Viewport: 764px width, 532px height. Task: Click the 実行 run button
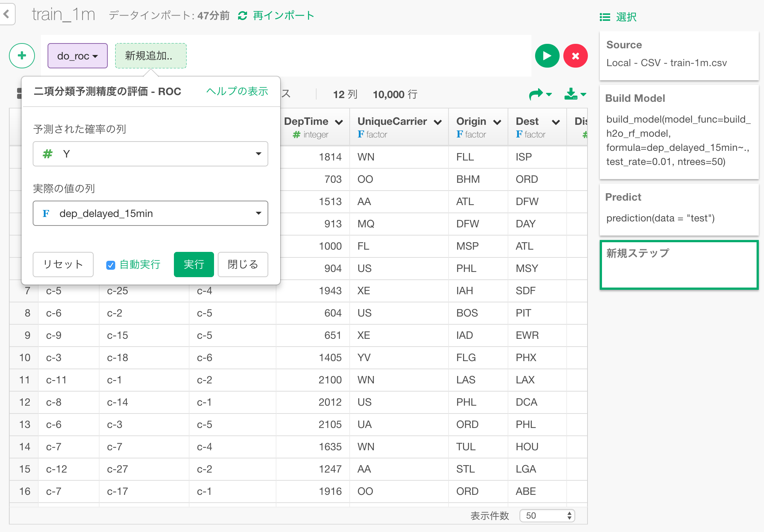point(194,265)
